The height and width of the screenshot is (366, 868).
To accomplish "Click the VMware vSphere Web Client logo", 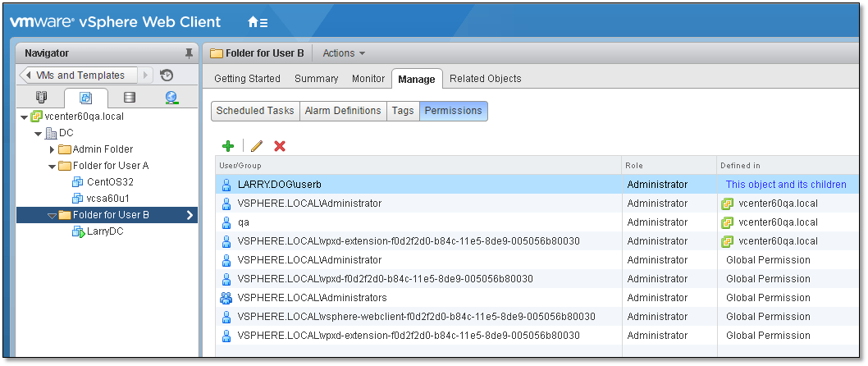I will coord(115,22).
